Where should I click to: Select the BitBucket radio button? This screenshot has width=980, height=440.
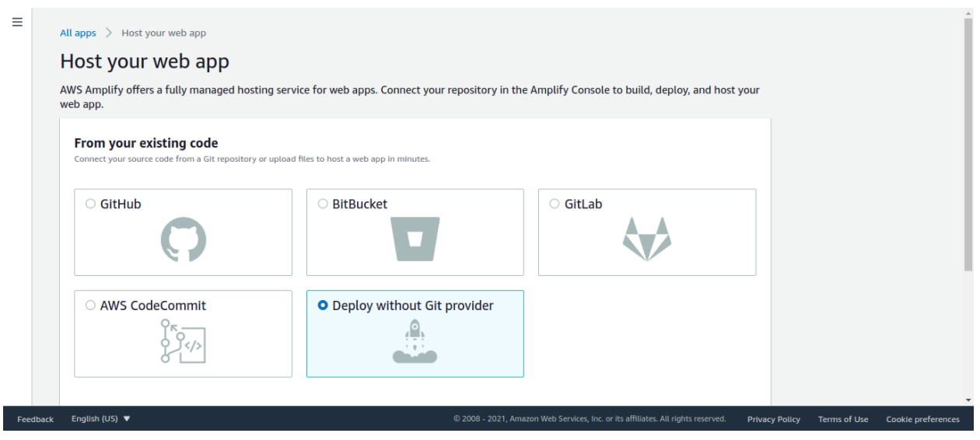coord(323,204)
